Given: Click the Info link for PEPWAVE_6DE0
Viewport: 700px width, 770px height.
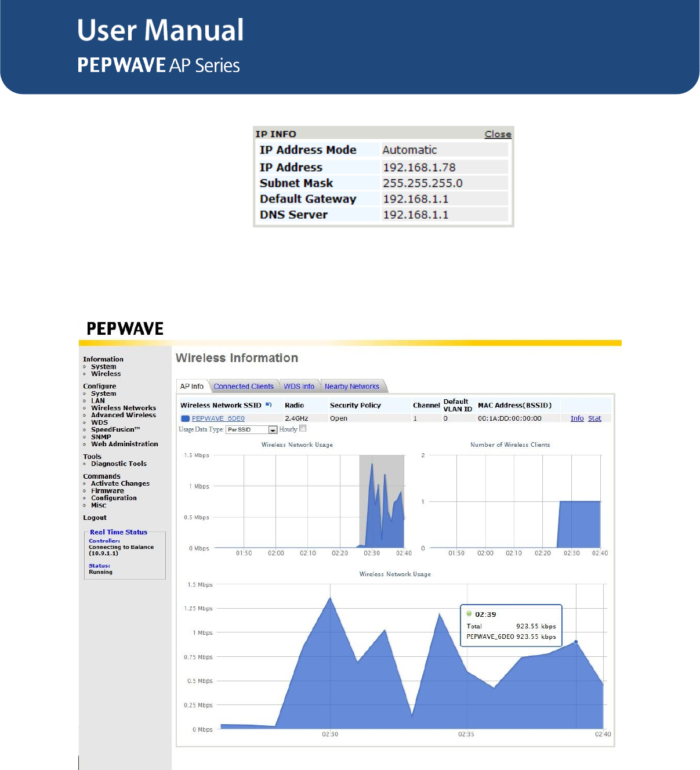Looking at the screenshot, I should pos(577,418).
